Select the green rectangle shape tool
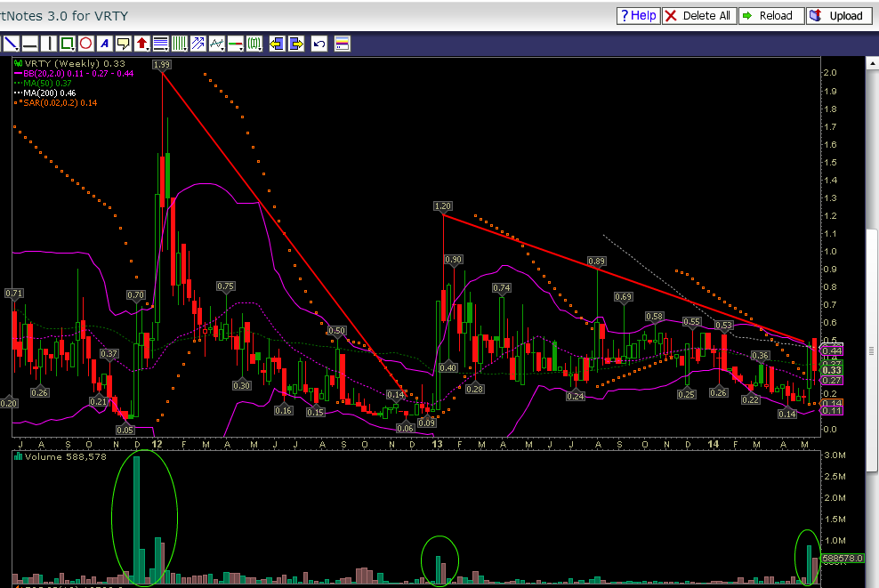The width and height of the screenshot is (879, 588). pyautogui.click(x=68, y=44)
